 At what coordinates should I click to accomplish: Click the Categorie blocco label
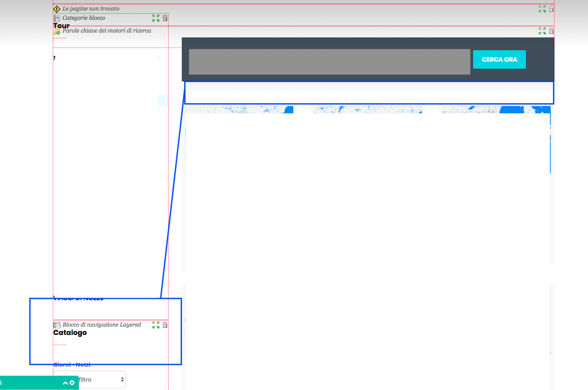84,18
